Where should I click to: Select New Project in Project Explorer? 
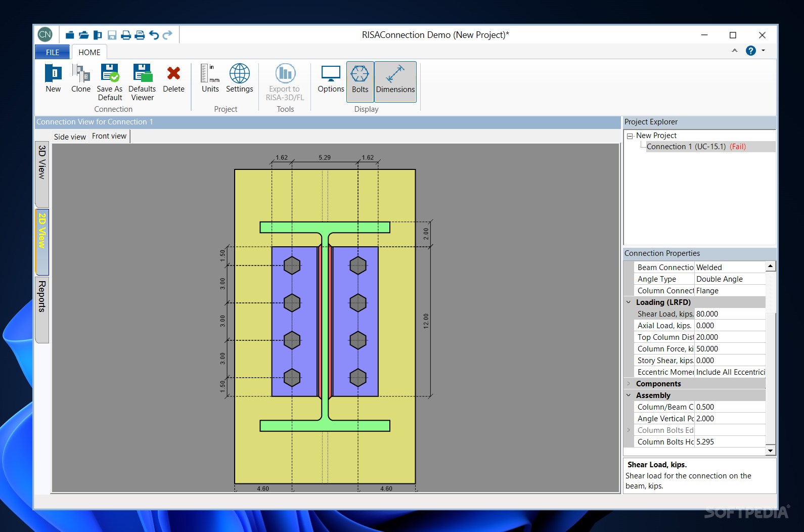coord(656,136)
